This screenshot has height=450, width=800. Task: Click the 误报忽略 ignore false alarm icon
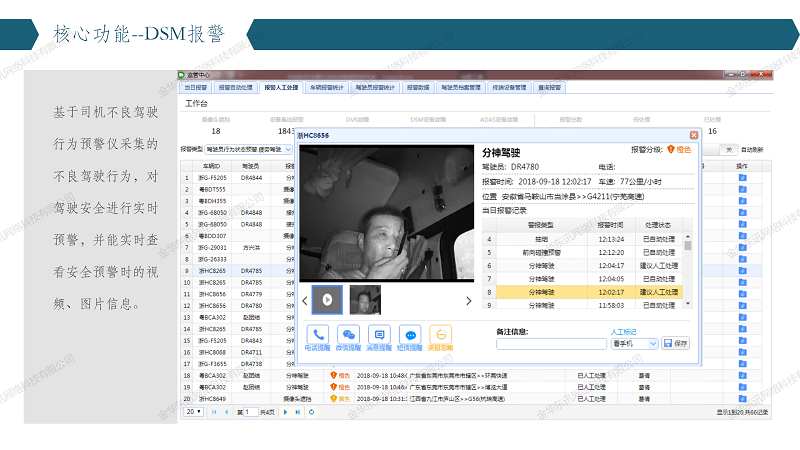click(x=440, y=336)
